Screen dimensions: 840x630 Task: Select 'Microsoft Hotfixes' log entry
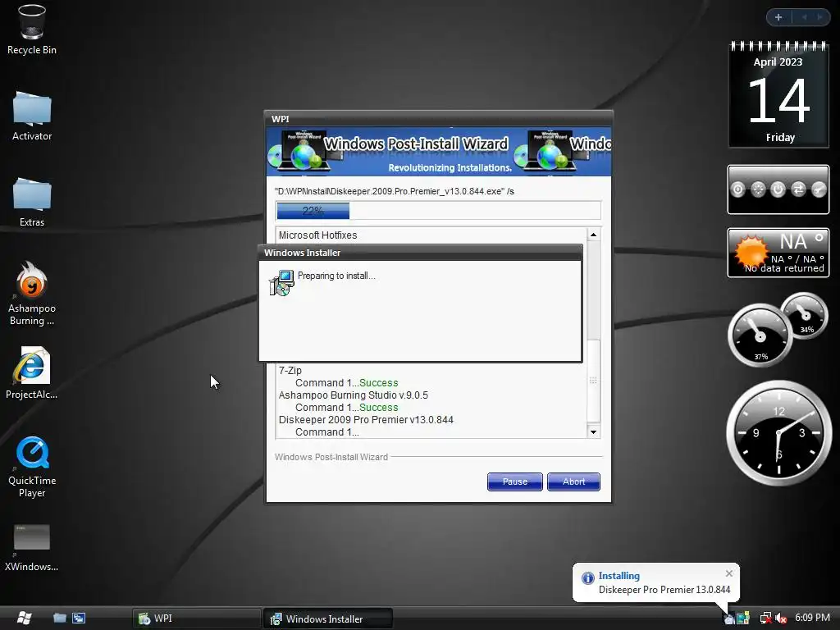tap(317, 235)
